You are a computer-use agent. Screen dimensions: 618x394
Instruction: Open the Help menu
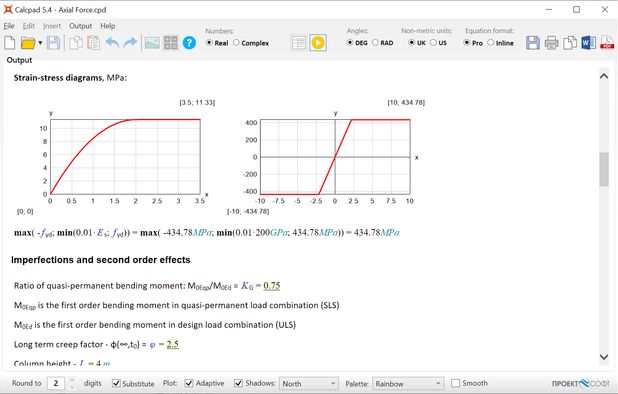[108, 26]
